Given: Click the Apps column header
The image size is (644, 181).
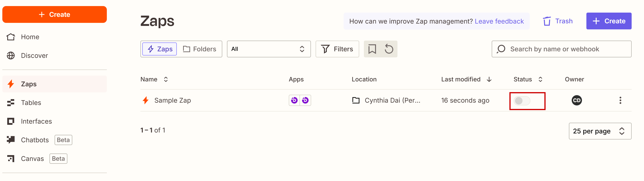Looking at the screenshot, I should pos(296,79).
